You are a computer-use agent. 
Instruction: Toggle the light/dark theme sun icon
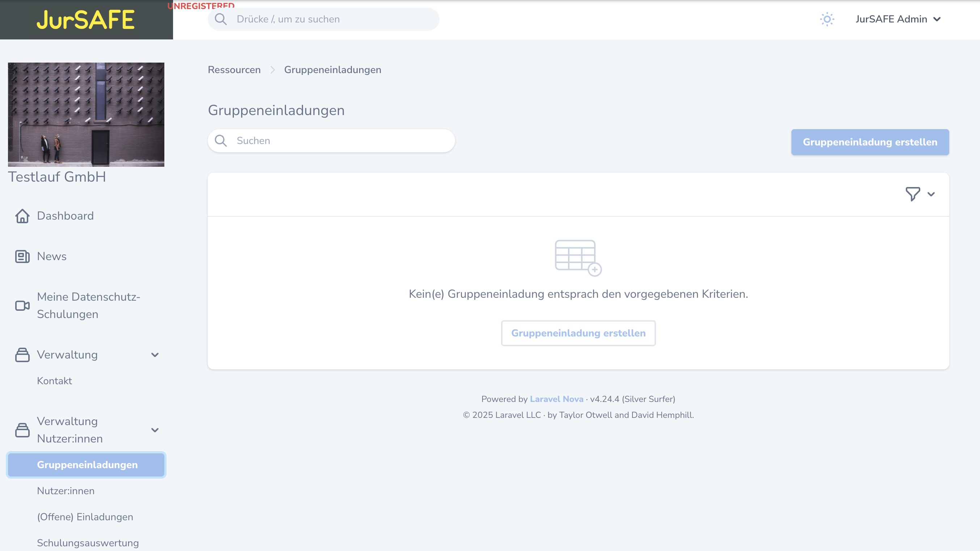click(x=827, y=19)
